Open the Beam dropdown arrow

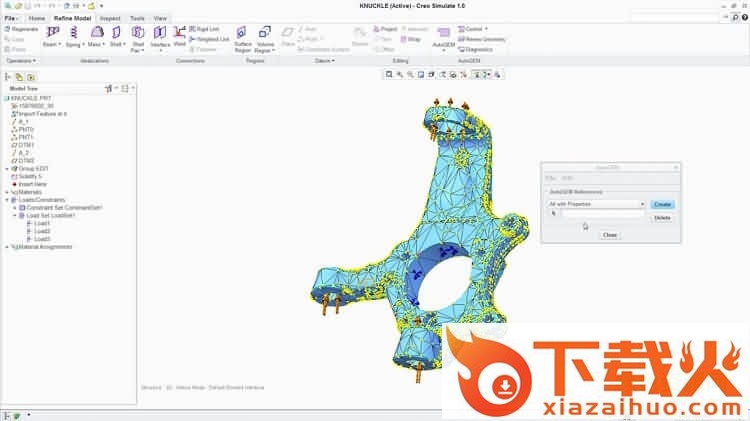(x=60, y=44)
